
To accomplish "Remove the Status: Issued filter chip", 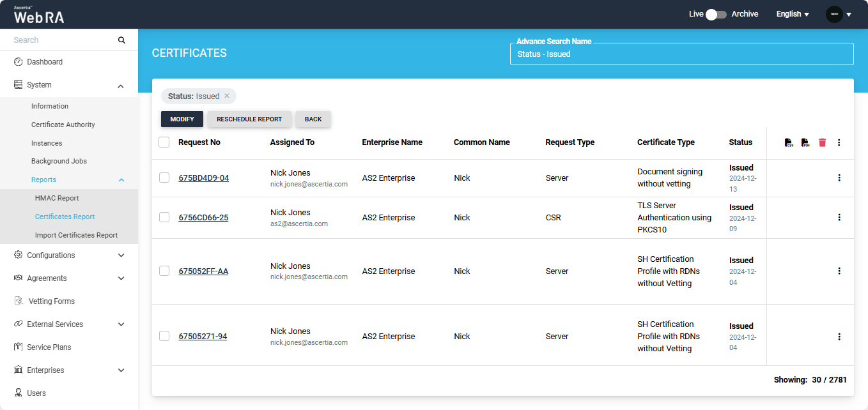I will click(x=227, y=96).
